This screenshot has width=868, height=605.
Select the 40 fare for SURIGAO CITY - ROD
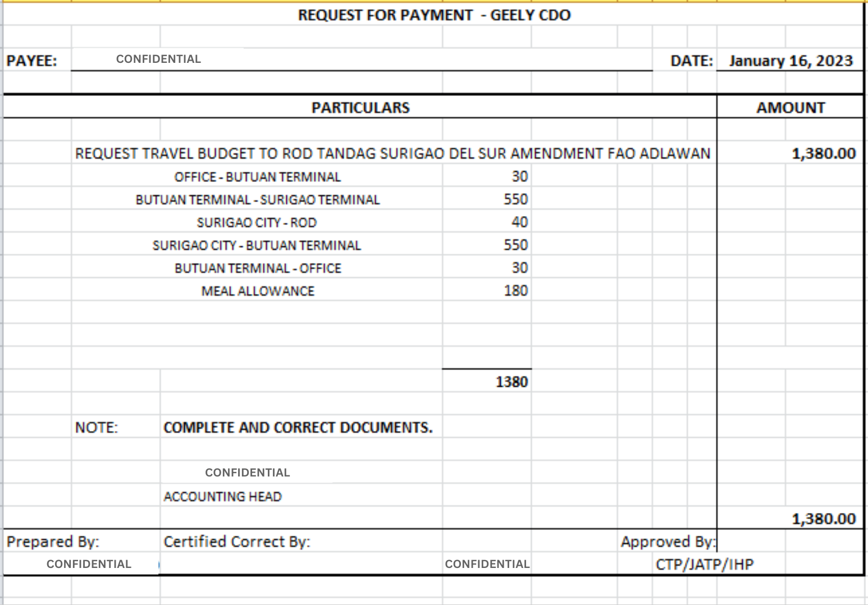point(520,222)
